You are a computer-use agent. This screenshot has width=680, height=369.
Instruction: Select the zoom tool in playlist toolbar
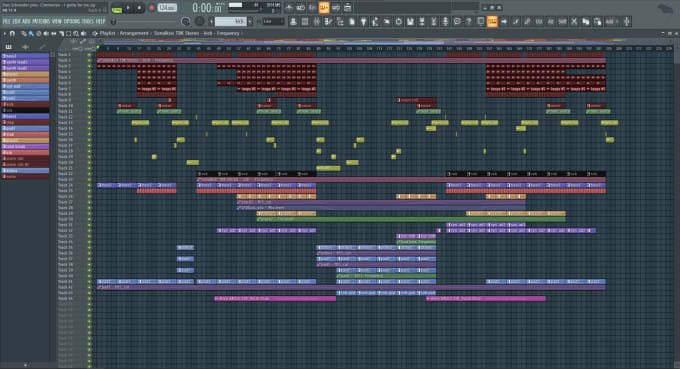point(76,33)
